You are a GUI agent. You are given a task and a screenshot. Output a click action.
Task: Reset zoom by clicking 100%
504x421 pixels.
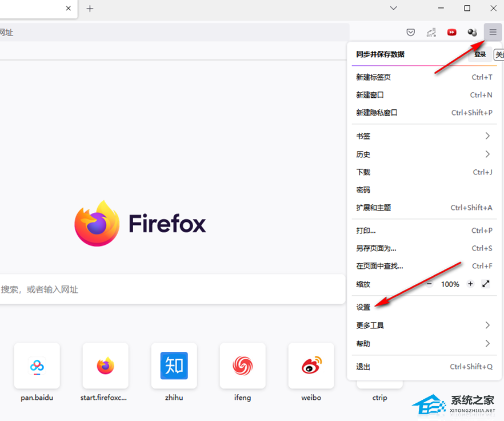click(450, 284)
